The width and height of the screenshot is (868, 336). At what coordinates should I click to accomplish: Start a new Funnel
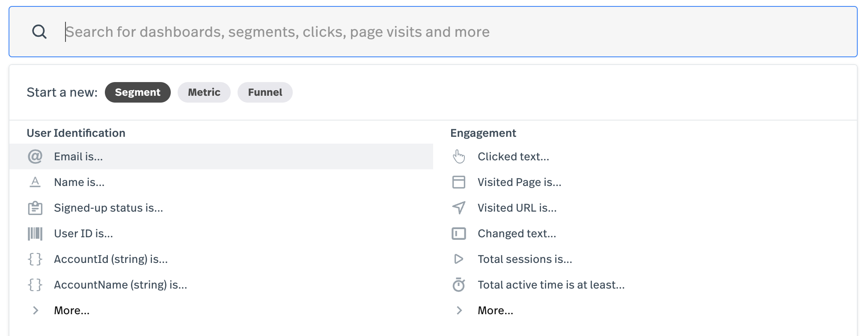coord(265,92)
